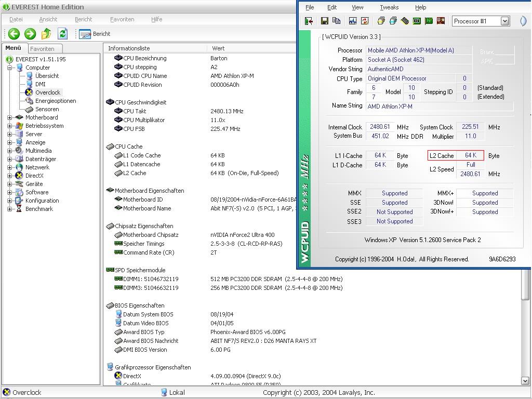Click the green monitor icon in WCPUID toolbar
The image size is (532, 399).
417,21
